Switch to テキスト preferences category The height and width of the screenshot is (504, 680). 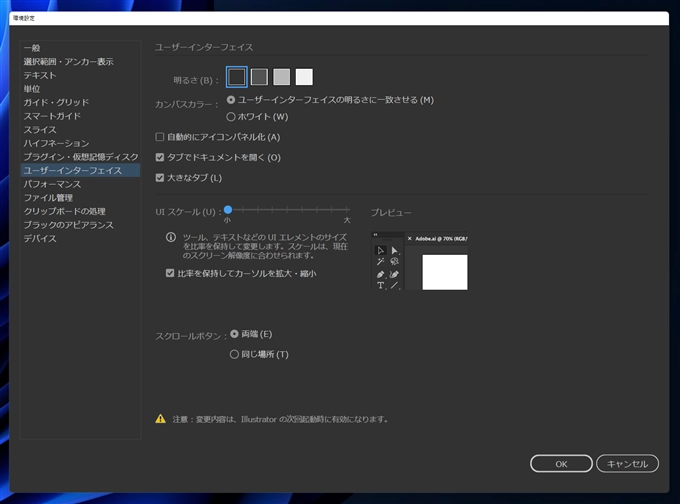(80, 75)
